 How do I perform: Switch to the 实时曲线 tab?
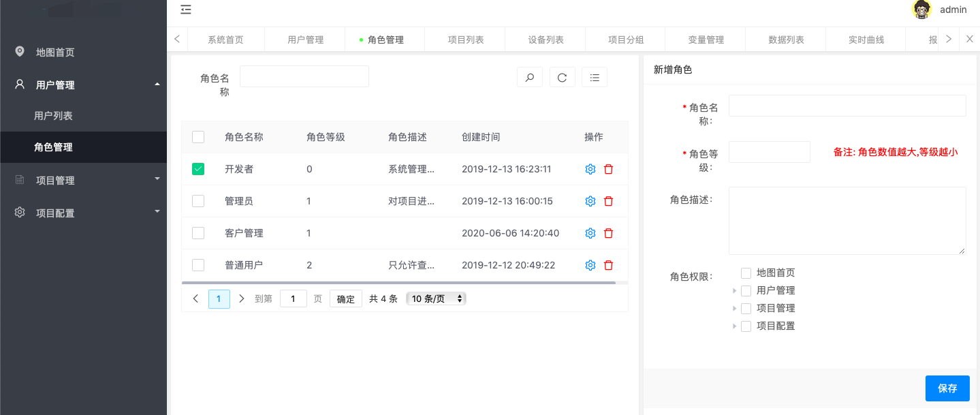click(x=866, y=40)
